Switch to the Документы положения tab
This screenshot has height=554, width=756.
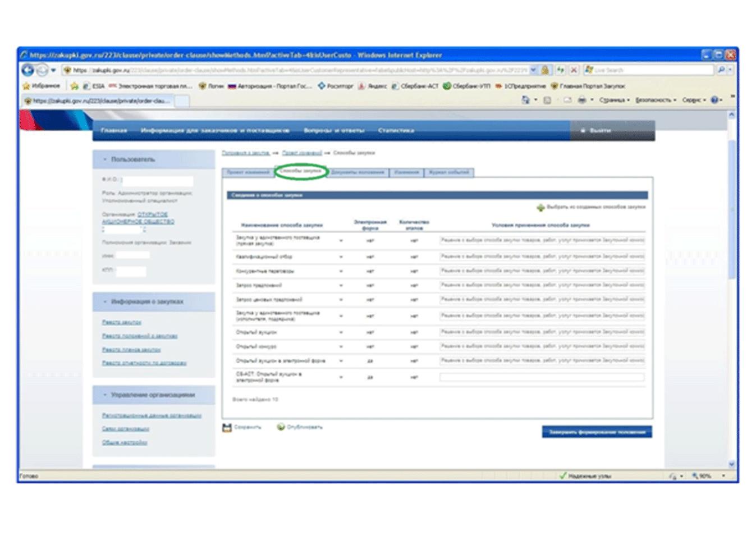pyautogui.click(x=358, y=172)
